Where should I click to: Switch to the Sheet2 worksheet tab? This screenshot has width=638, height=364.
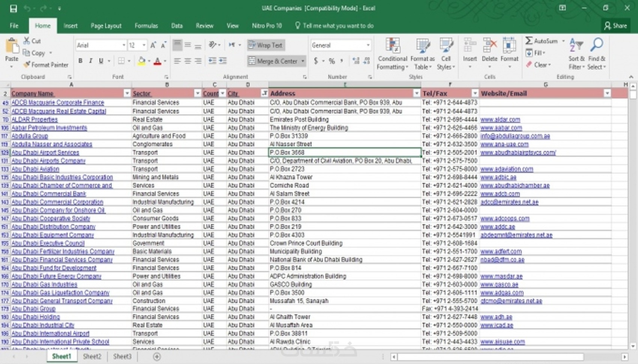[92, 356]
